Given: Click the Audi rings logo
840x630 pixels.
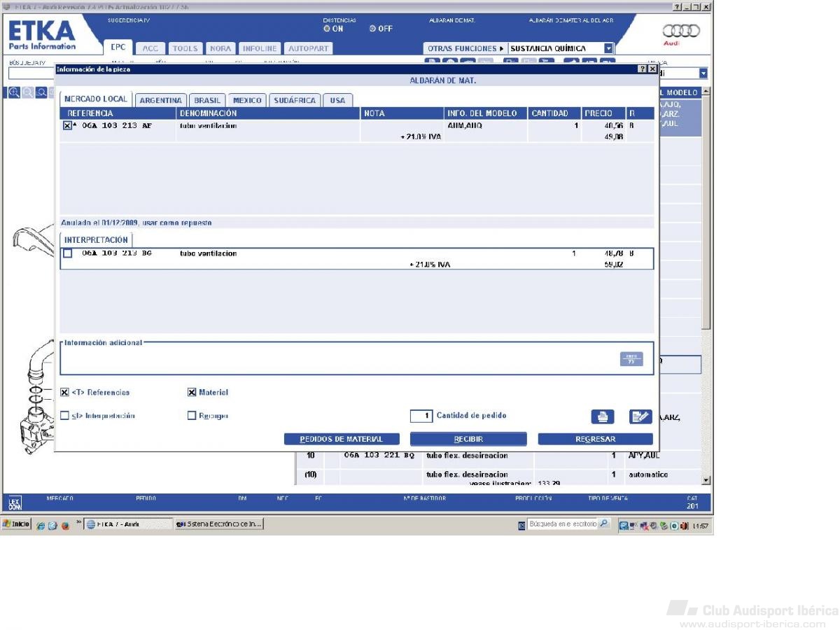Looking at the screenshot, I should pos(680,31).
